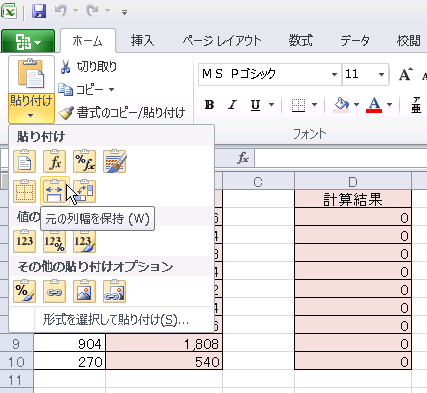Select the standard Paste option icon
427x393 pixels.
click(x=24, y=161)
